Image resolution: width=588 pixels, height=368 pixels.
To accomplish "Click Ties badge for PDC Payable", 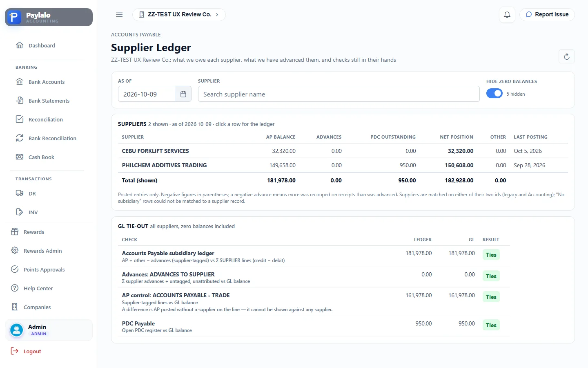I will point(491,325).
